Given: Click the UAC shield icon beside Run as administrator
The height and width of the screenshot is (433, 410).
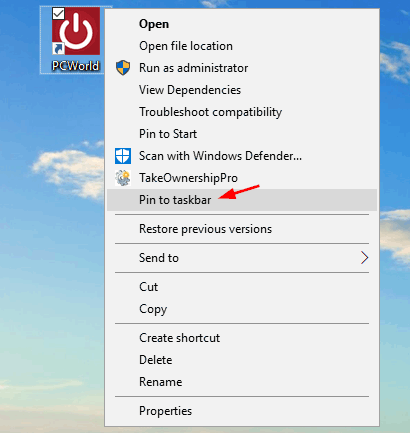Looking at the screenshot, I should 123,68.
